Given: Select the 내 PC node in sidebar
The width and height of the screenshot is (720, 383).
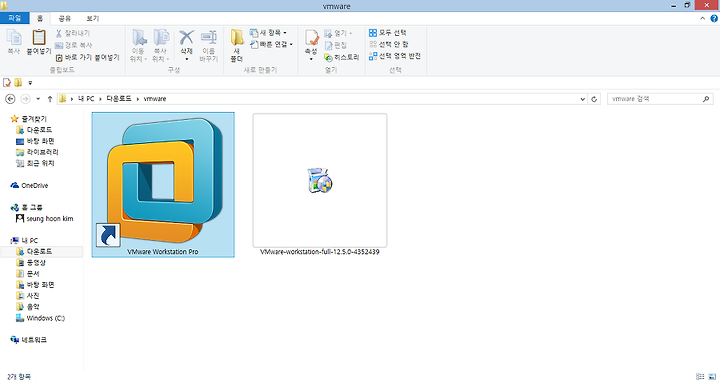Looking at the screenshot, I should pos(24,241).
